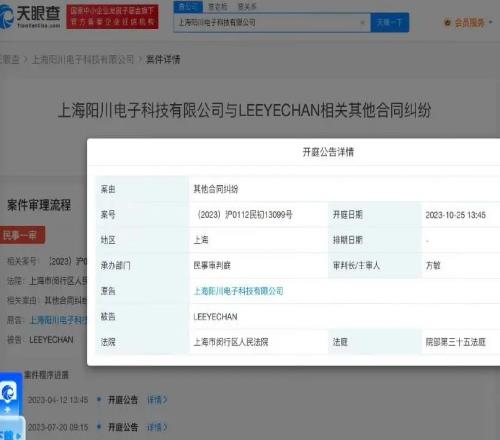Image resolution: width=500 pixels, height=440 pixels.
Task: Open 详情 for 2023-07-20 开庭公告
Action: point(157,427)
